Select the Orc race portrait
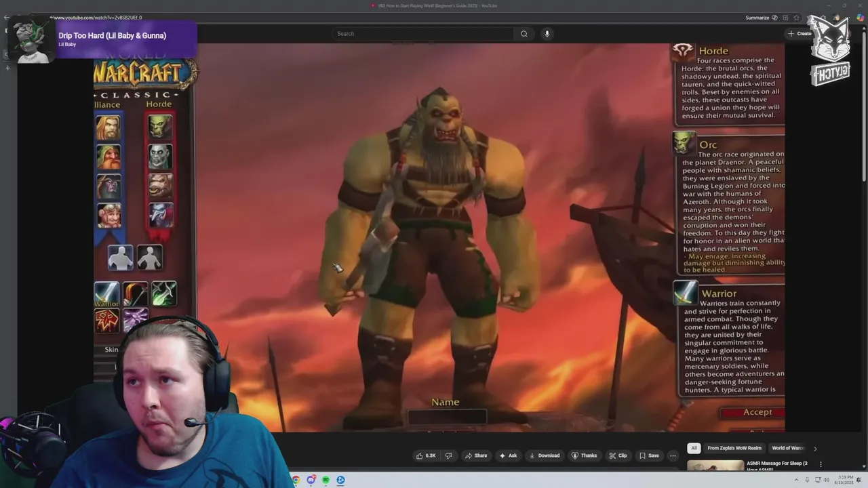 pos(161,127)
